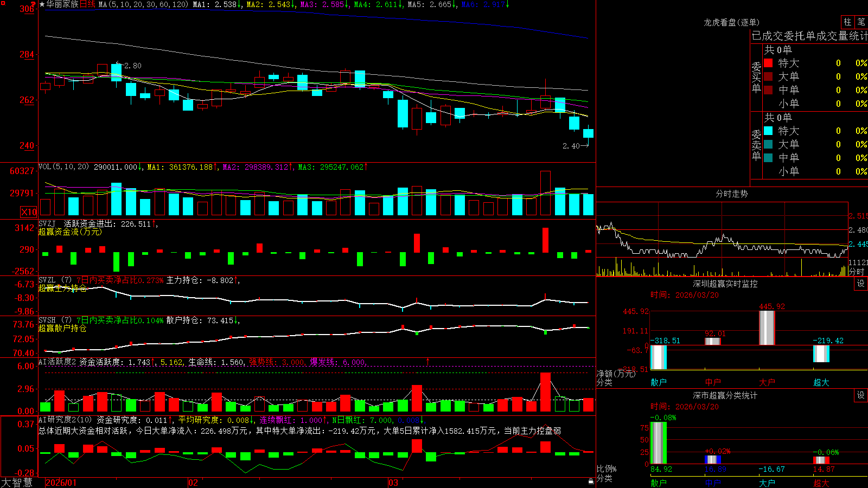Viewport: 868px width, 488px height.
Task: Click the AI研究度2(10) indicator name
Action: (x=65, y=420)
